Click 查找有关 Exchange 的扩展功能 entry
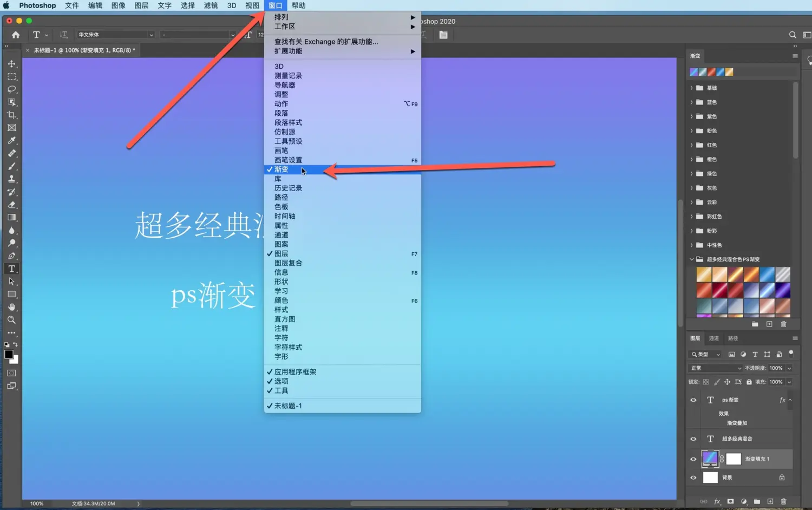812x510 pixels. 326,42
